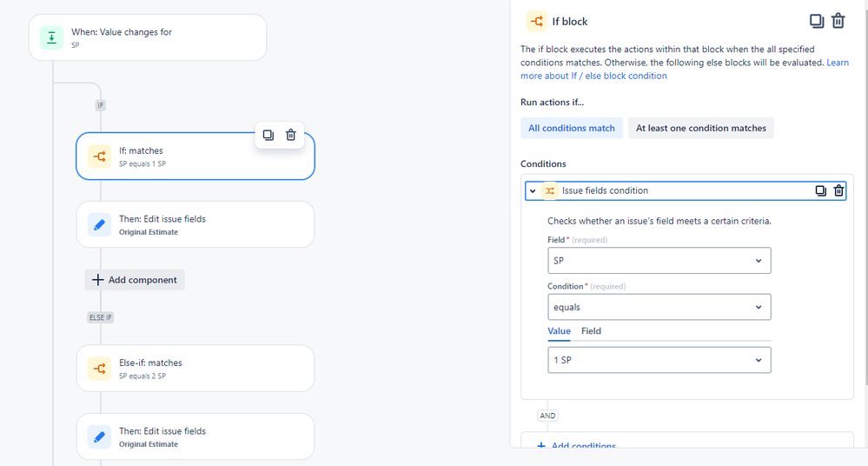868x466 pixels.
Task: Open the Value dropdown showing 1 SP
Action: [x=659, y=360]
